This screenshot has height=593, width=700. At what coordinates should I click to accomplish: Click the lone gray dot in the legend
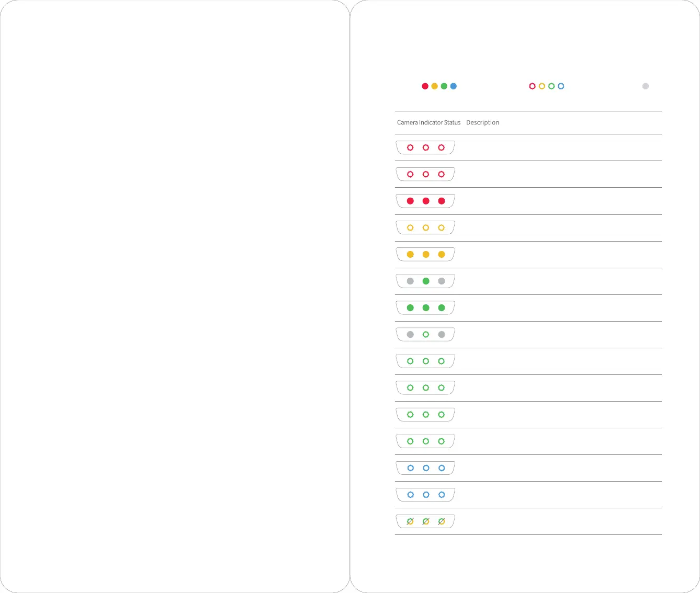point(645,86)
